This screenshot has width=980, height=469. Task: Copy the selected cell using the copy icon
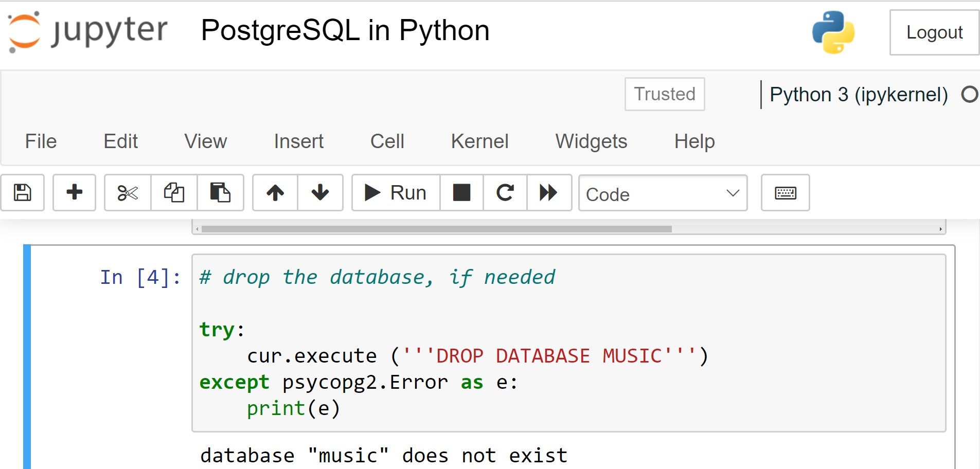tap(173, 193)
